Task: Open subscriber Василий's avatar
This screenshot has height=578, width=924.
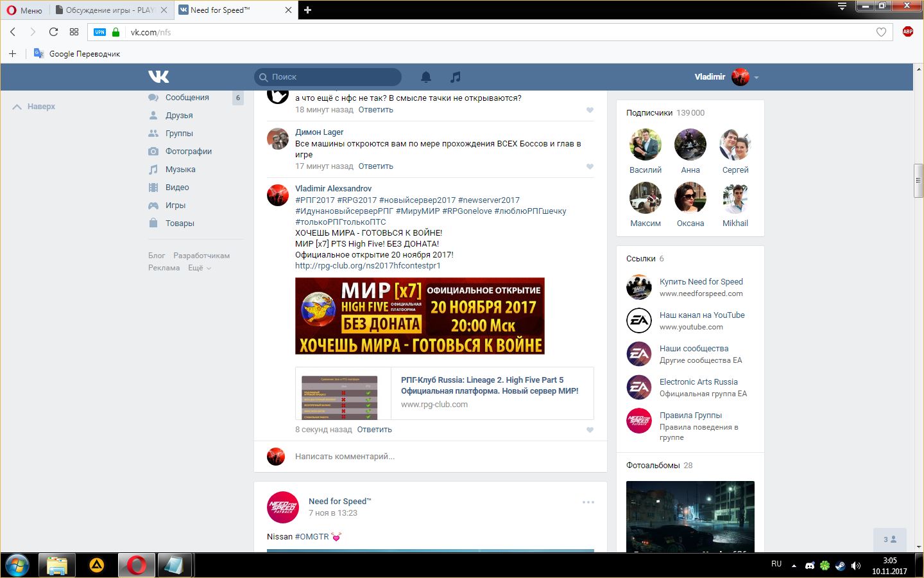Action: pyautogui.click(x=646, y=144)
